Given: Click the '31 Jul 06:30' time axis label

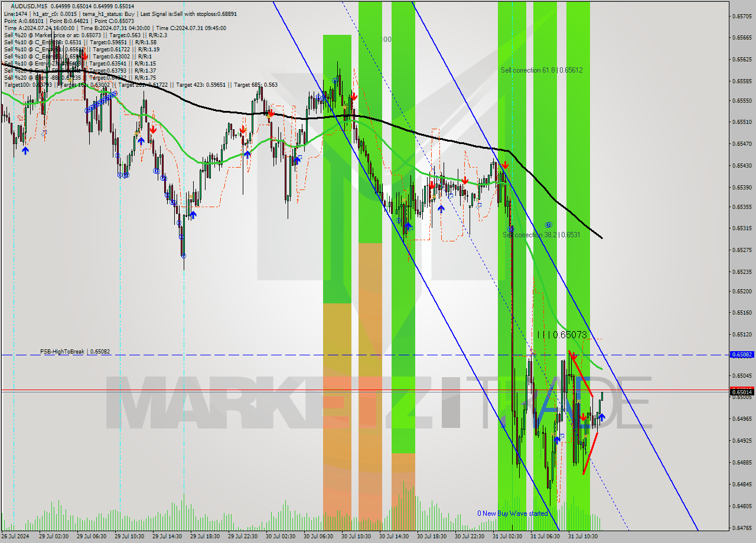Looking at the screenshot, I should pyautogui.click(x=545, y=537).
